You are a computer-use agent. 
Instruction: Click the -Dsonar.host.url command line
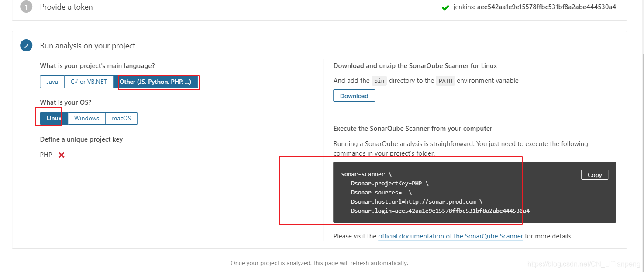click(415, 201)
